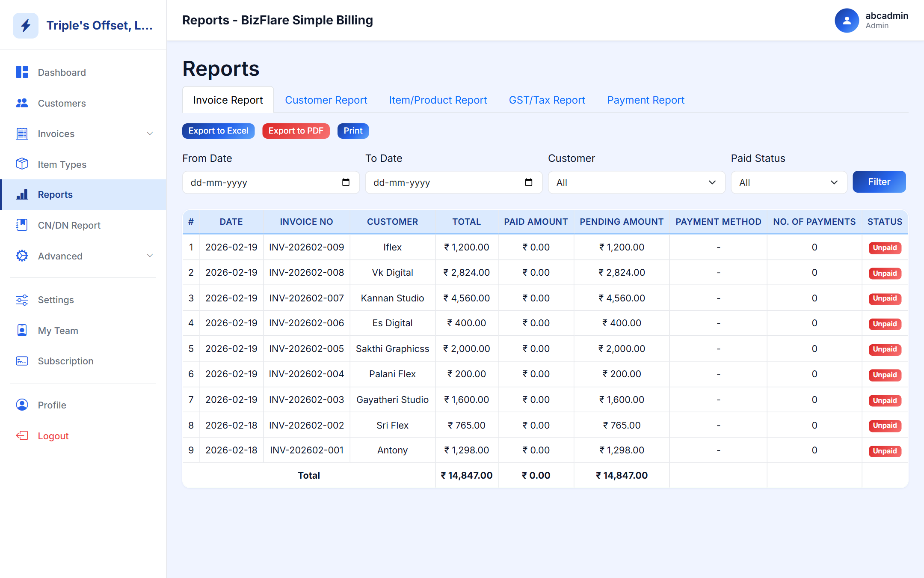Click invoice number INV-202602-007

306,298
